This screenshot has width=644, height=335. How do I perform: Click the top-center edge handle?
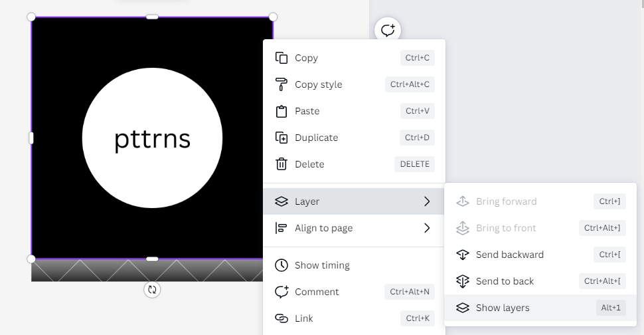pos(152,17)
